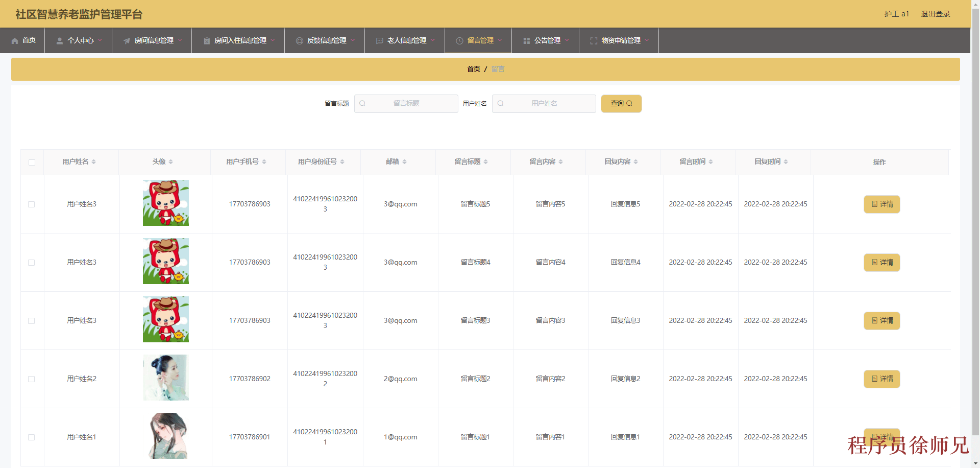The height and width of the screenshot is (468, 980).
Task: Click 首页 in the breadcrumb bar
Action: (474, 69)
